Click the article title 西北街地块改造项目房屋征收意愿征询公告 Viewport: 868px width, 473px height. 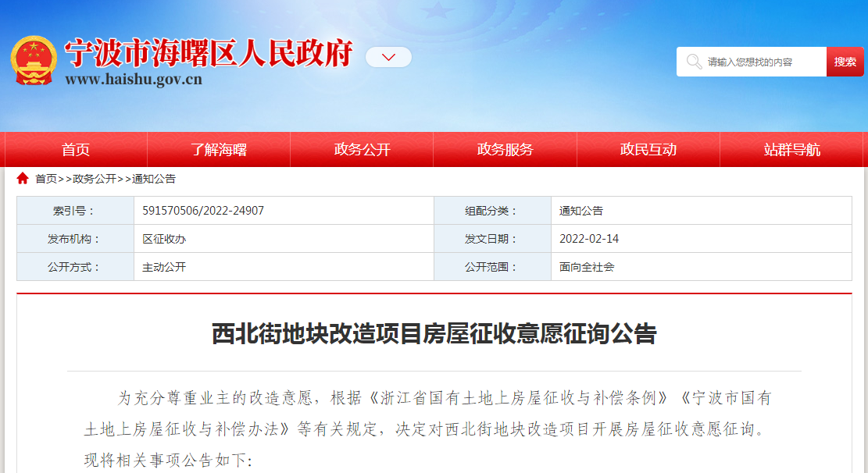(x=434, y=334)
